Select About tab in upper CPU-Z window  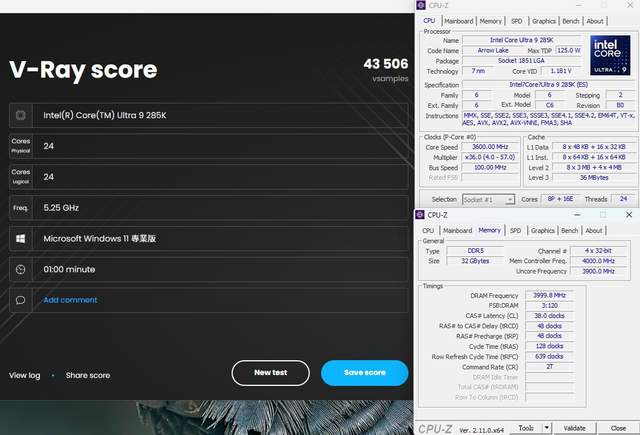[595, 21]
